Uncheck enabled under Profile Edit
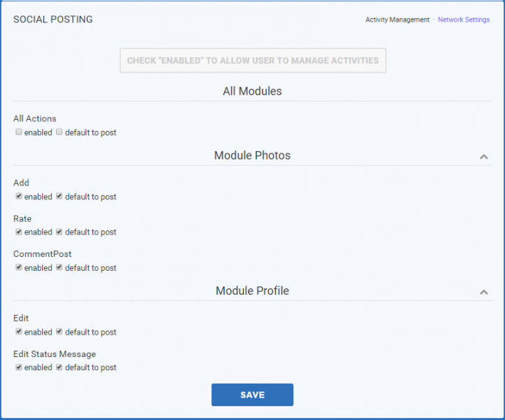The width and height of the screenshot is (505, 420). click(19, 332)
